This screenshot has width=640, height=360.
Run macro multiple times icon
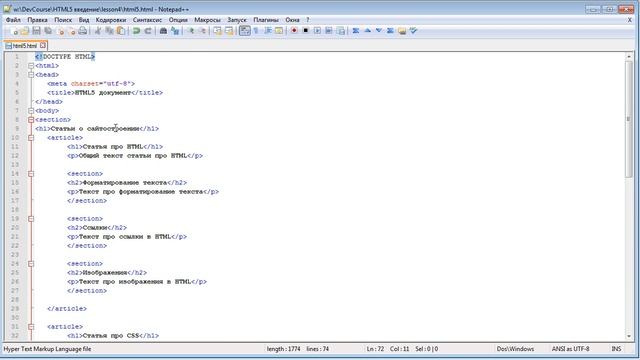coord(329,31)
